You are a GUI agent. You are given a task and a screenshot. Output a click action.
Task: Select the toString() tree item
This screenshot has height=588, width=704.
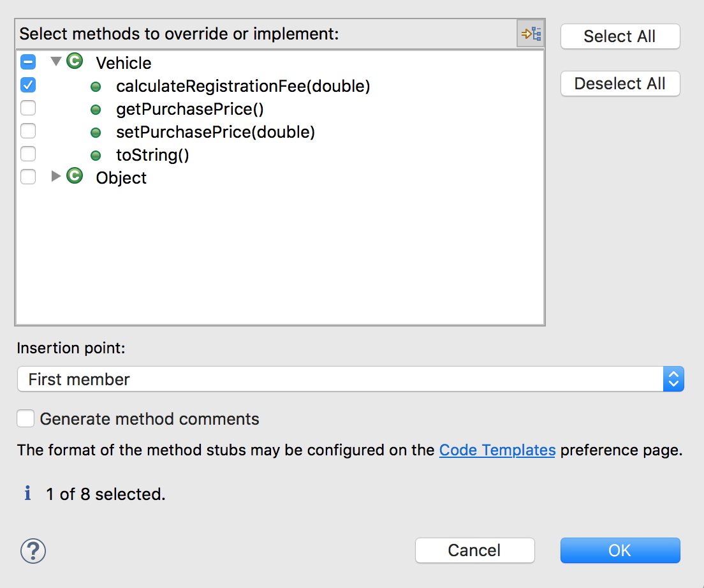(x=152, y=154)
